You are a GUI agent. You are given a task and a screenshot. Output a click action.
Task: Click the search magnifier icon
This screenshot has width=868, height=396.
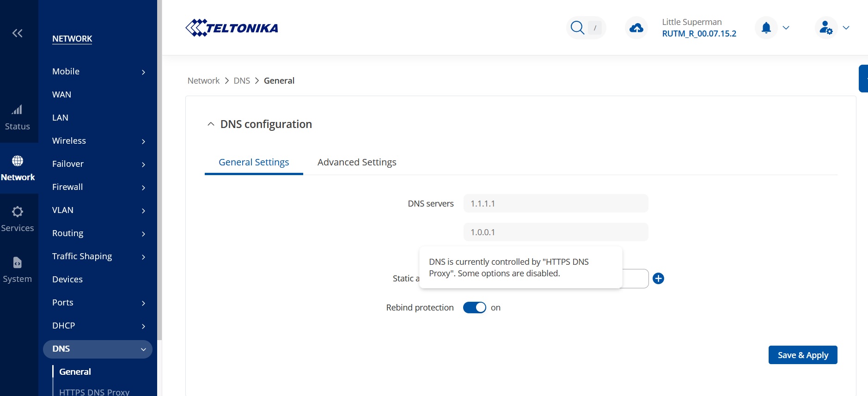coord(577,28)
